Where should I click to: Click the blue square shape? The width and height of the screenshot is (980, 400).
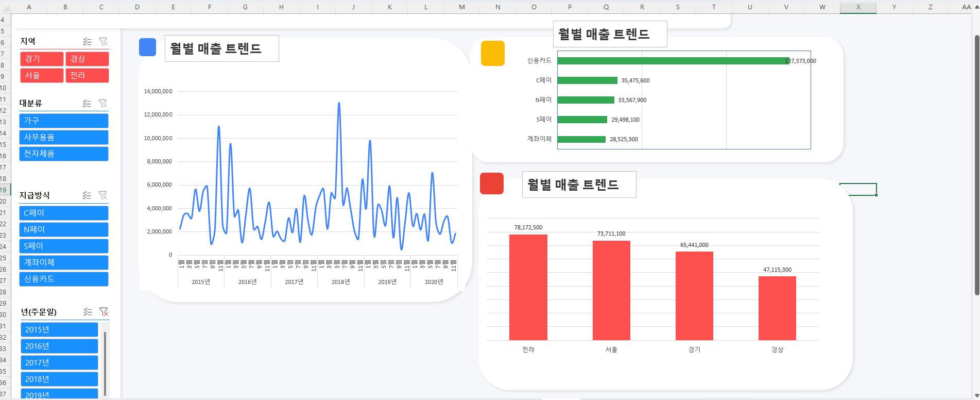point(147,47)
